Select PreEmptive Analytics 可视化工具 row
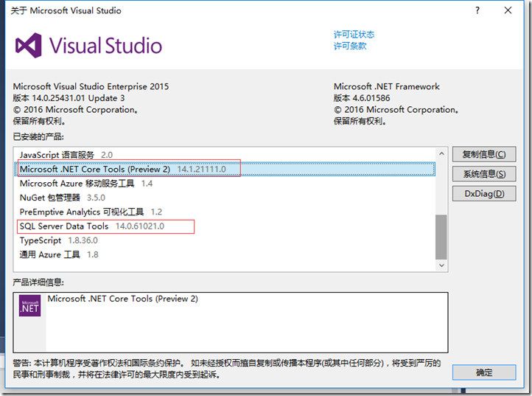The width and height of the screenshot is (532, 396). [x=225, y=212]
